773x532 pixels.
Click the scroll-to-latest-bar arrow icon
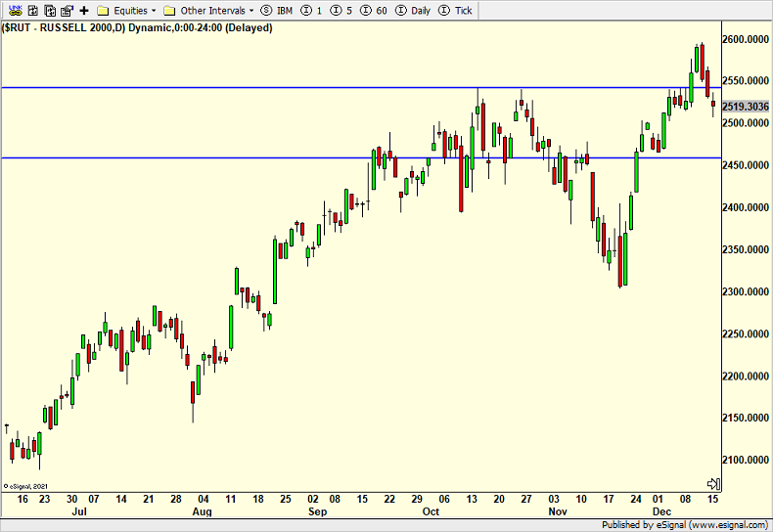coord(713,484)
